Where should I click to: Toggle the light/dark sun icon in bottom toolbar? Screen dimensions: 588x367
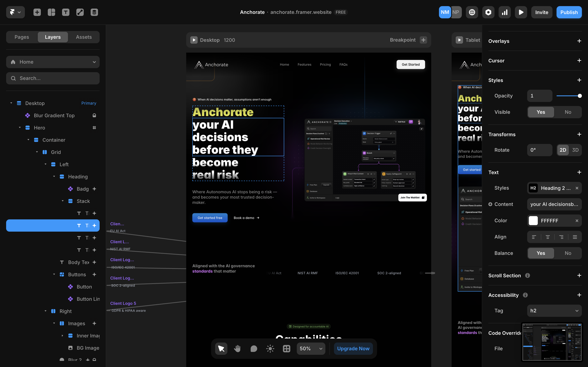tap(270, 349)
